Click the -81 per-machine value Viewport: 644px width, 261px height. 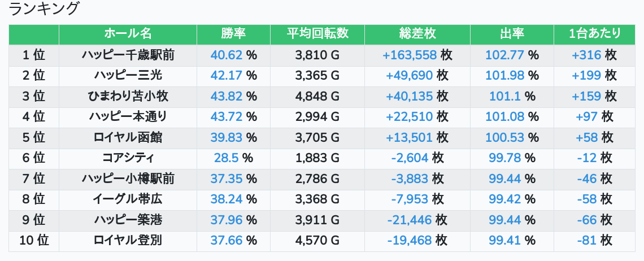pyautogui.click(x=587, y=241)
